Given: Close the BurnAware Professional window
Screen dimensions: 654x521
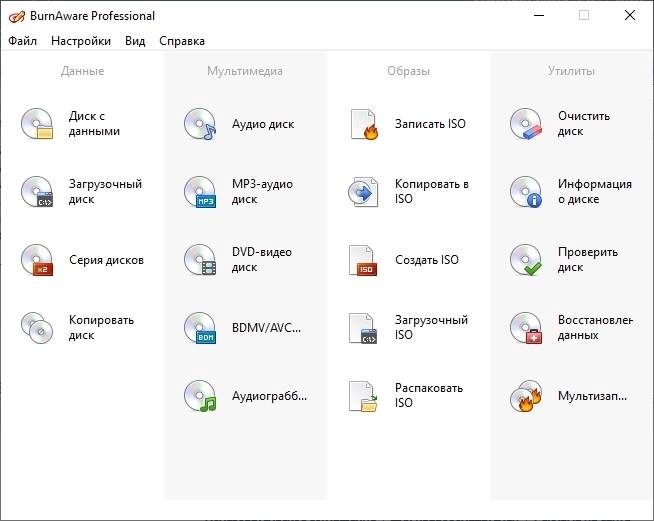Looking at the screenshot, I should (x=630, y=16).
